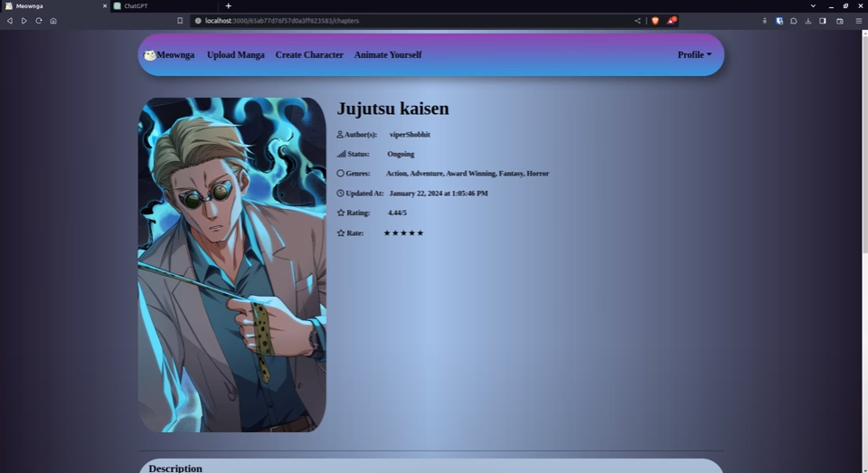Open the browser downloads icon

[808, 21]
